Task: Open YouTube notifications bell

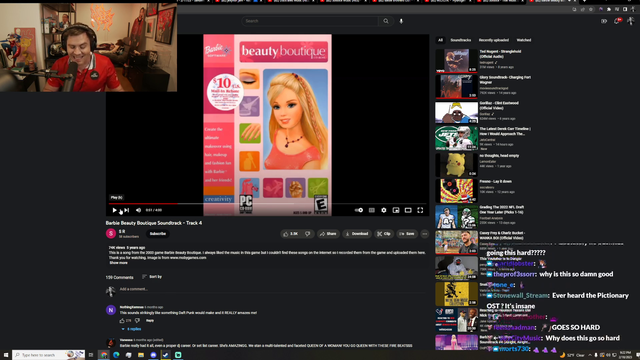Action: coord(617,21)
